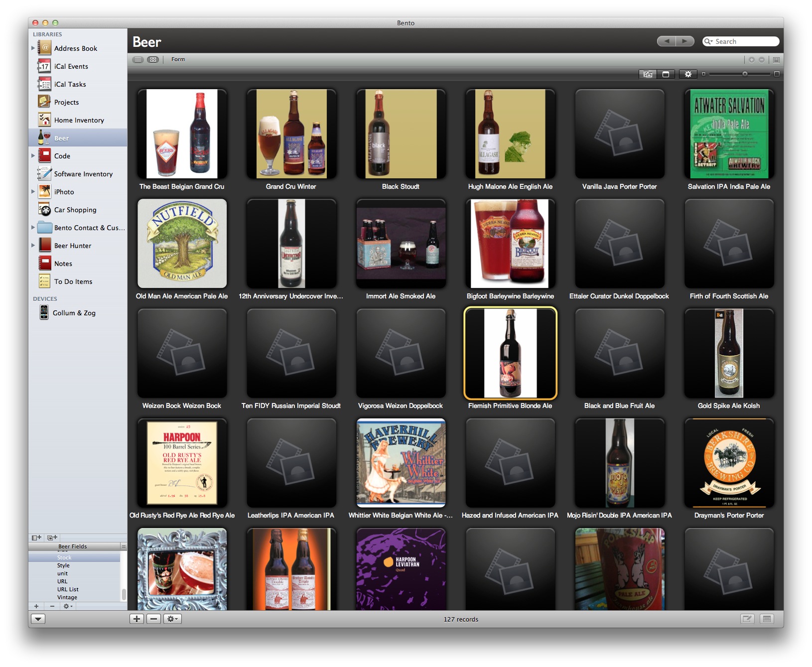
Task: Select the Beer library in sidebar
Action: 77,138
